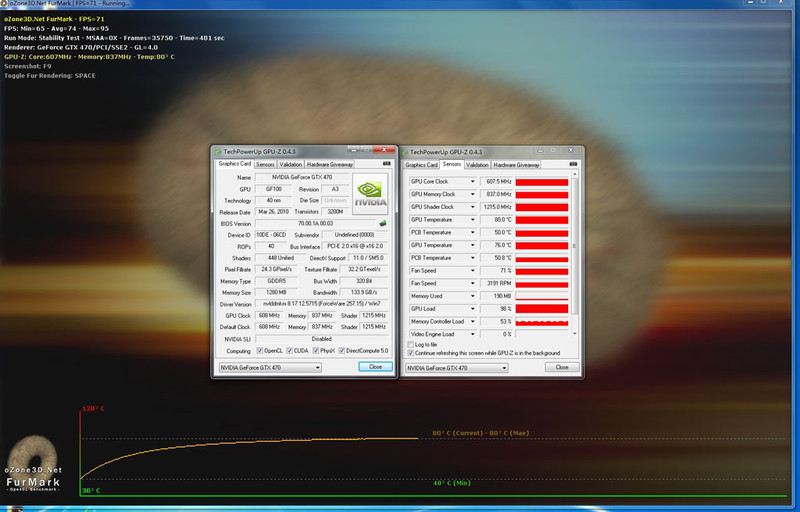Click the GPU Load red graph bar
This screenshot has width=800, height=512.
[x=542, y=309]
